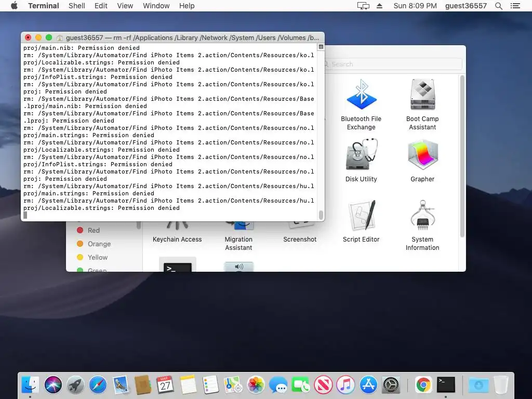Screen dimensions: 532x399
Task: Open Notes from the Dock
Action: click(188, 385)
